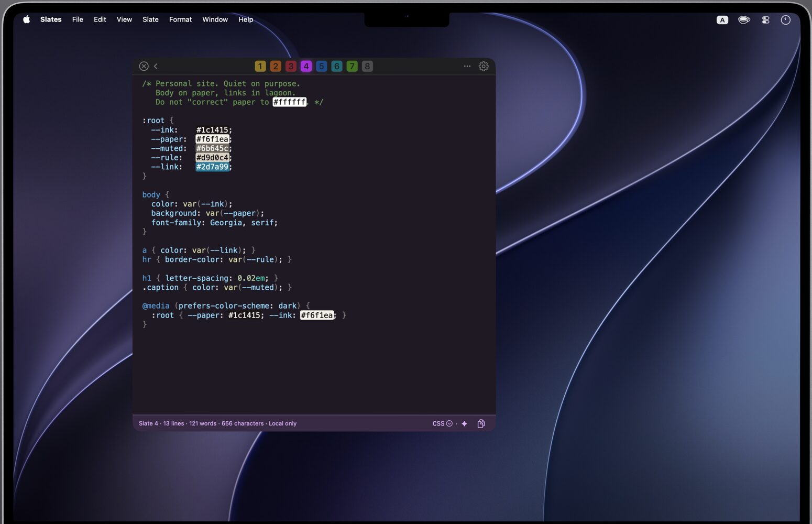Click '656 characters' in status bar
The height and width of the screenshot is (524, 812).
pyautogui.click(x=243, y=423)
